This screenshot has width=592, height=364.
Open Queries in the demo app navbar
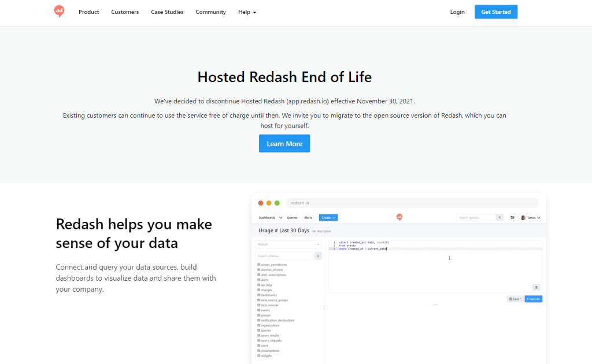coord(292,218)
